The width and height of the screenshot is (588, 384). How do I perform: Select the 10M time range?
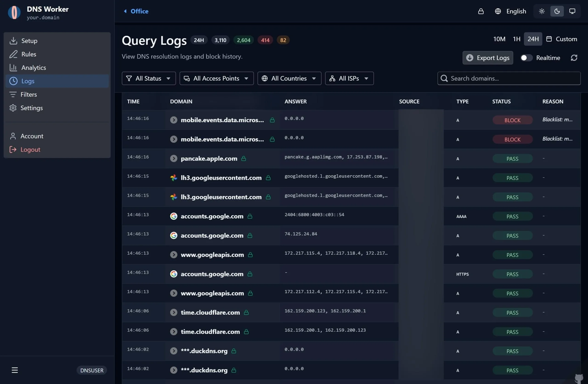point(499,39)
